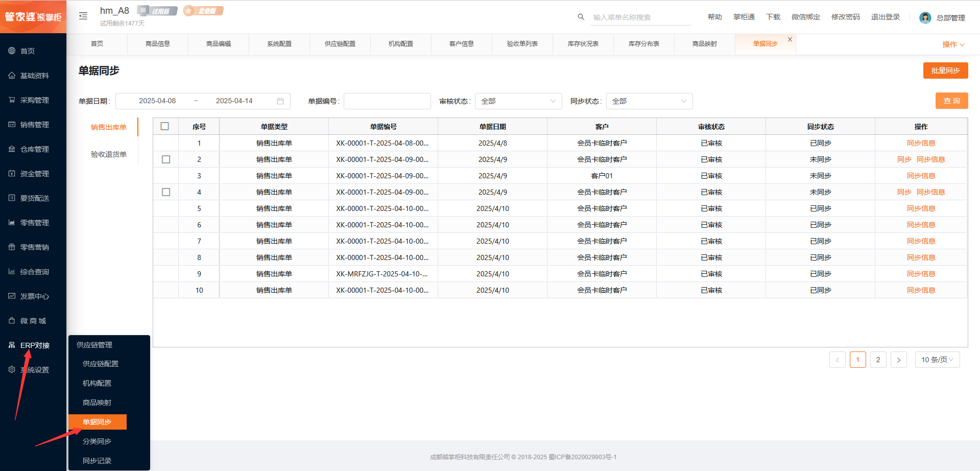The width and height of the screenshot is (980, 471).
Task: Open 同步信息 for row 1
Action: pos(921,143)
